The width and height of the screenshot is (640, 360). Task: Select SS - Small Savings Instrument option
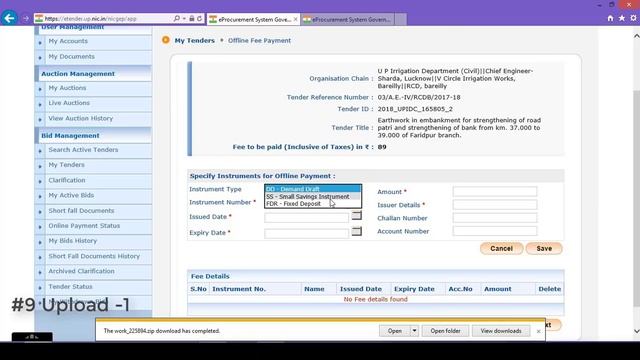coord(313,196)
